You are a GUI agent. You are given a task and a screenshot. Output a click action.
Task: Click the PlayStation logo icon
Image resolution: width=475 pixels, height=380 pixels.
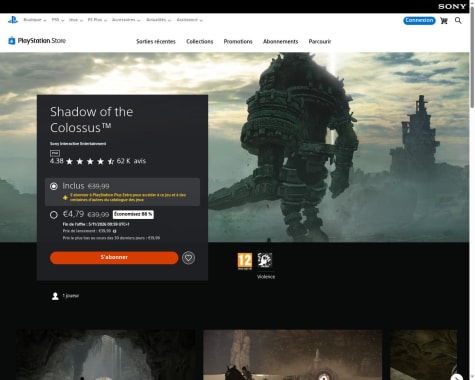(13, 20)
